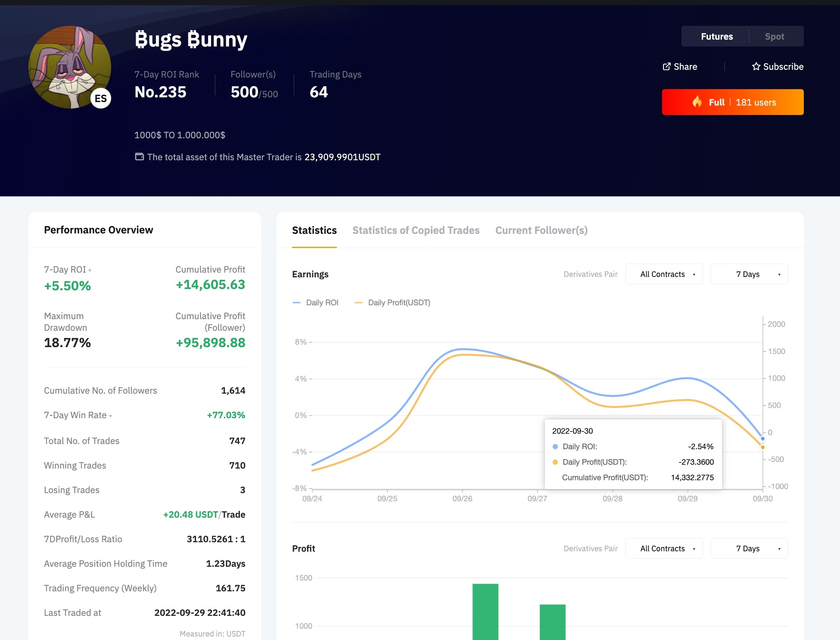Click tooltip Daily Profit value -273.3600
This screenshot has width=840, height=640.
coord(696,462)
